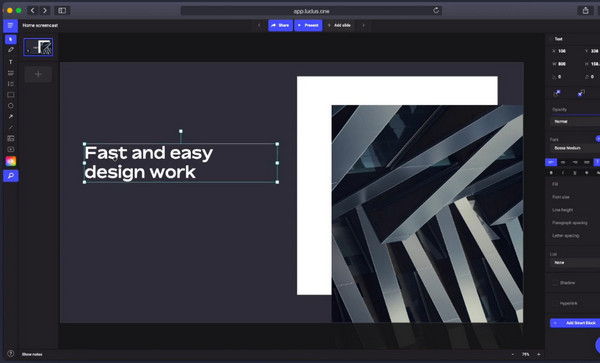This screenshot has width=600, height=363.
Task: Open the browser share icon
Action: [585, 11]
